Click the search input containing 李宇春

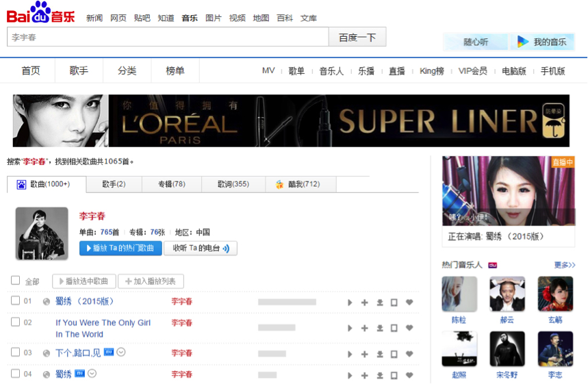[x=168, y=37]
